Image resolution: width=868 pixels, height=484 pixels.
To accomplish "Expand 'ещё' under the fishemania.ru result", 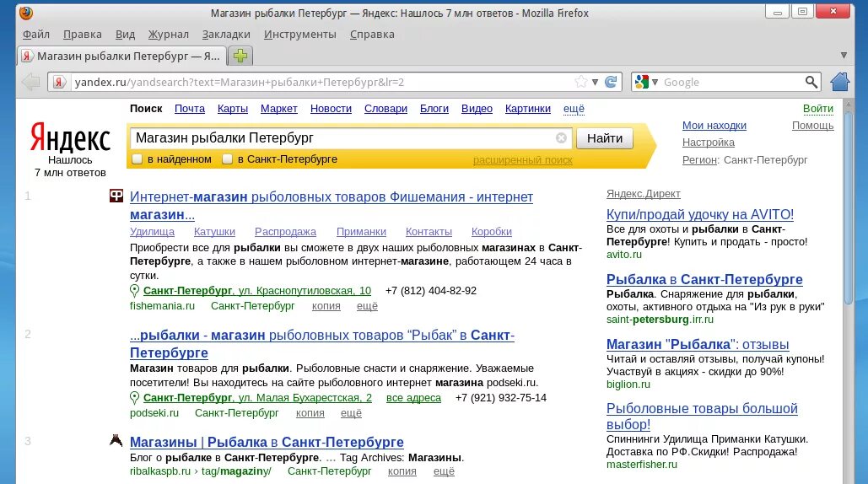I will pos(367,306).
